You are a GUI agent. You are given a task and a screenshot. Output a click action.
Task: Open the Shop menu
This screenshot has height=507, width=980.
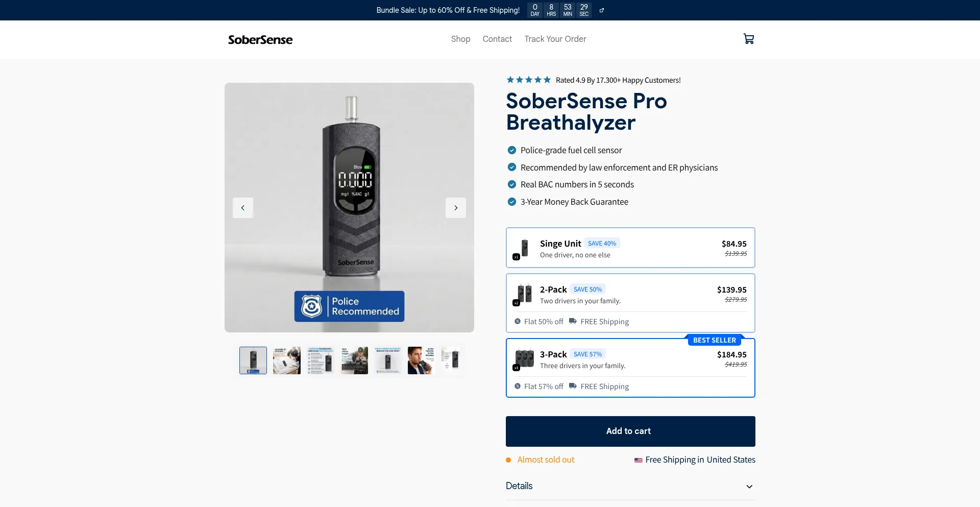coord(460,39)
